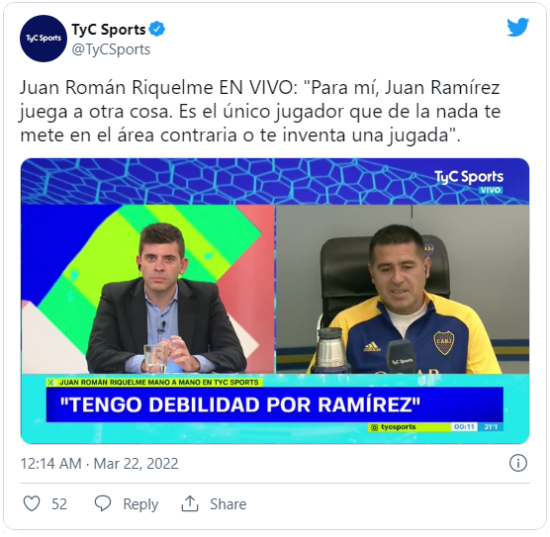Click the Share text button
Image resolution: width=550 pixels, height=537 pixels.
(x=228, y=504)
